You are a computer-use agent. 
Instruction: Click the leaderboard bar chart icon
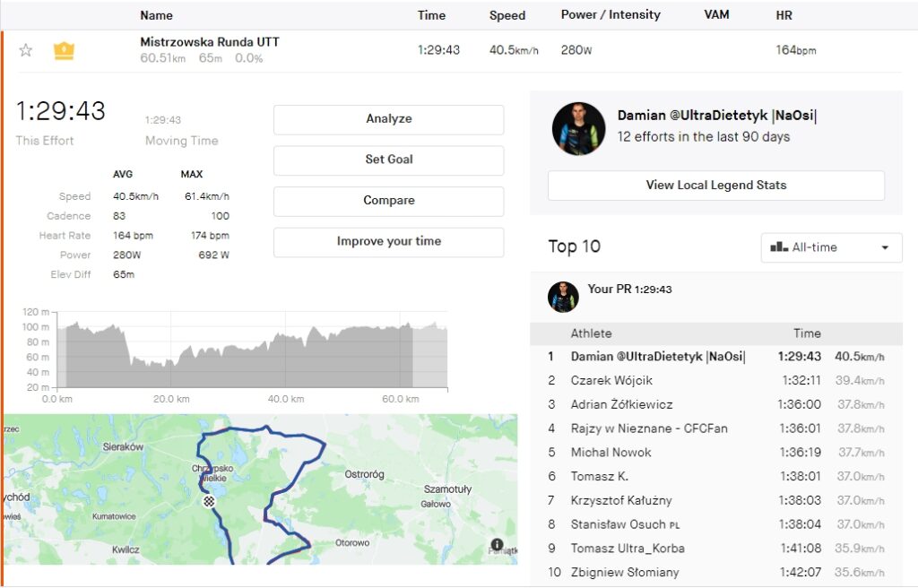(x=779, y=247)
